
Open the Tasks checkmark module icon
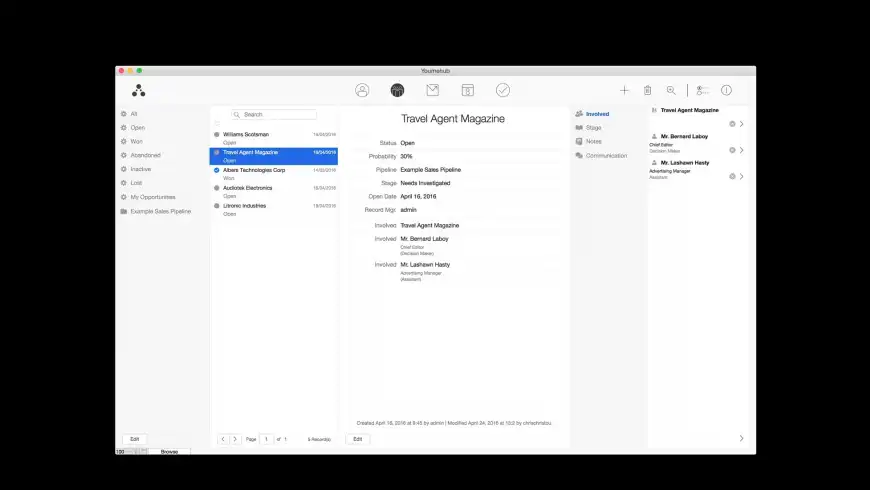point(503,90)
